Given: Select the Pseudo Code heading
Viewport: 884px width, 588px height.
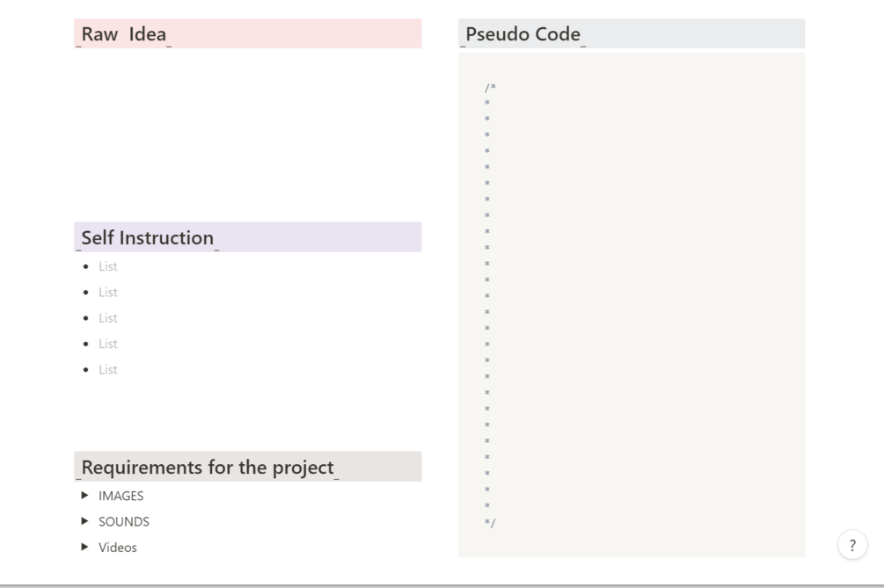Looking at the screenshot, I should coord(522,34).
